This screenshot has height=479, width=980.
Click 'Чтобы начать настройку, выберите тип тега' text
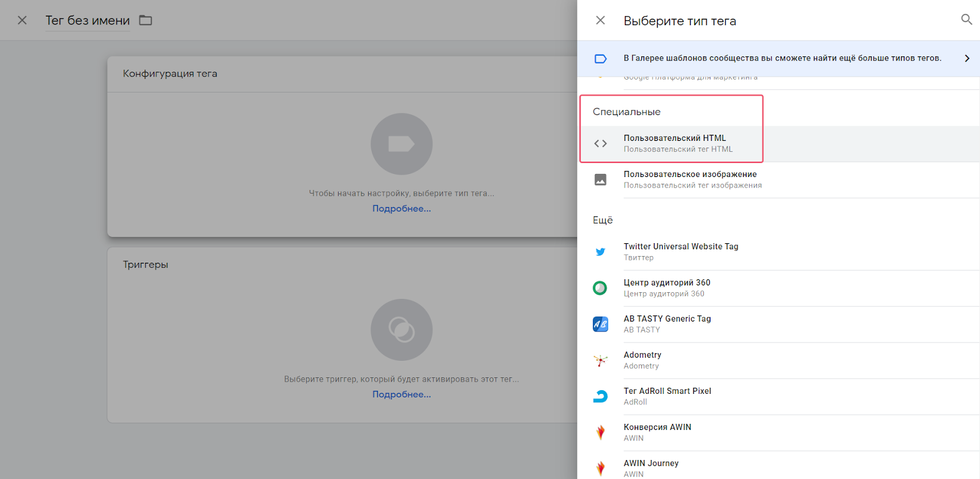[402, 194]
